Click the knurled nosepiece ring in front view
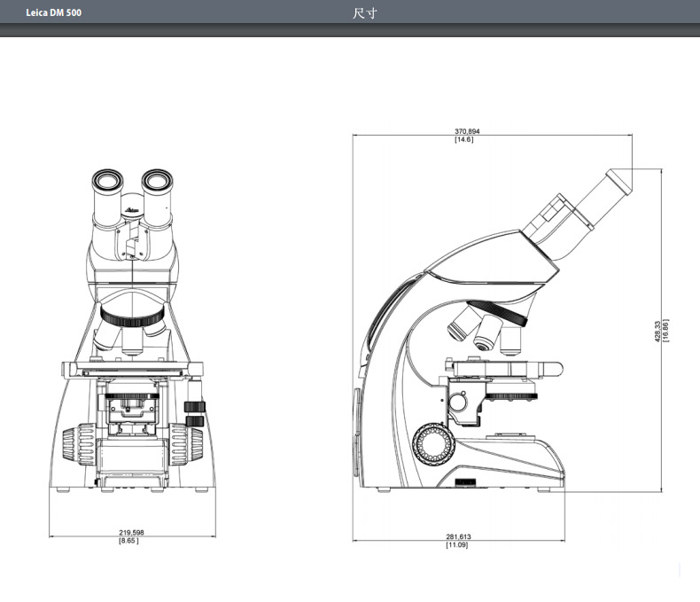The height and width of the screenshot is (602, 700). pyautogui.click(x=132, y=314)
